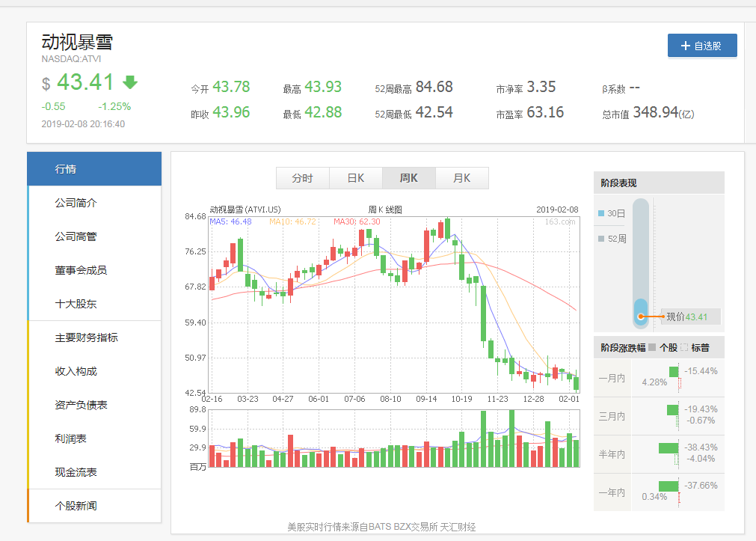
Task: Open 公司高管 in sidebar
Action: point(94,236)
